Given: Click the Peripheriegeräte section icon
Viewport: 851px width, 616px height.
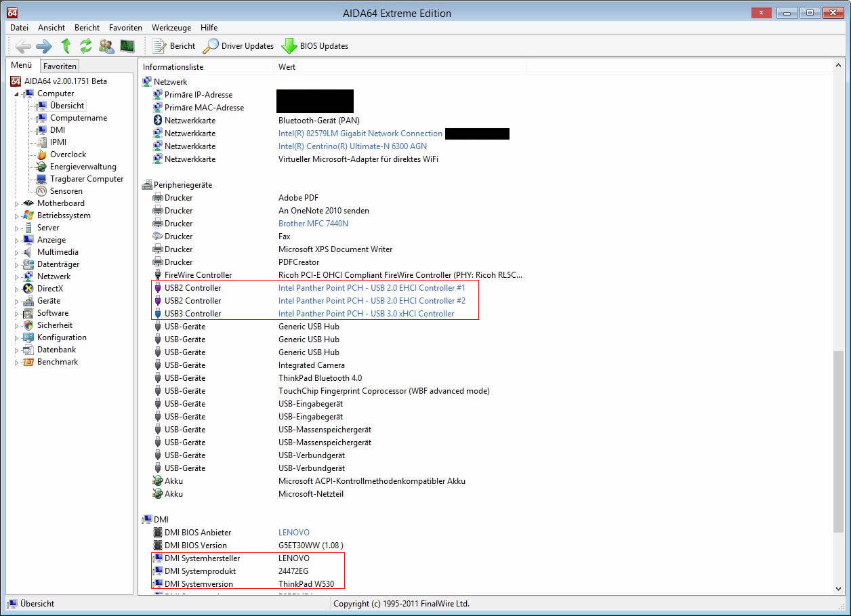Looking at the screenshot, I should (146, 185).
